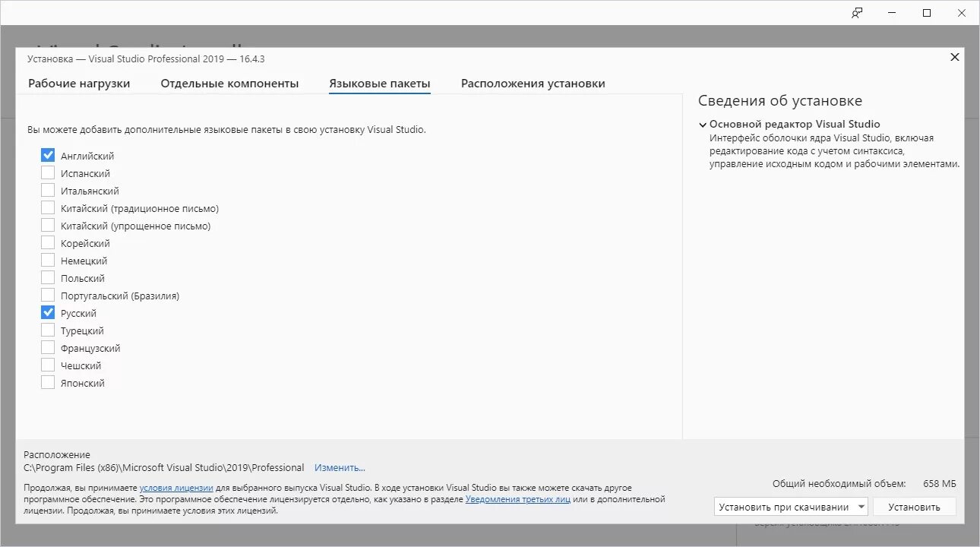This screenshot has width=980, height=547.
Task: Check the Итальянский checkbox
Action: [48, 190]
